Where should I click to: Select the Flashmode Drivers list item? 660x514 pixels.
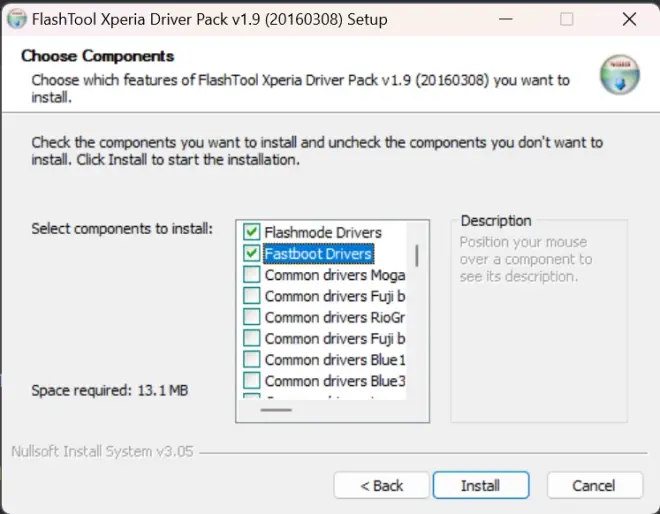point(323,232)
